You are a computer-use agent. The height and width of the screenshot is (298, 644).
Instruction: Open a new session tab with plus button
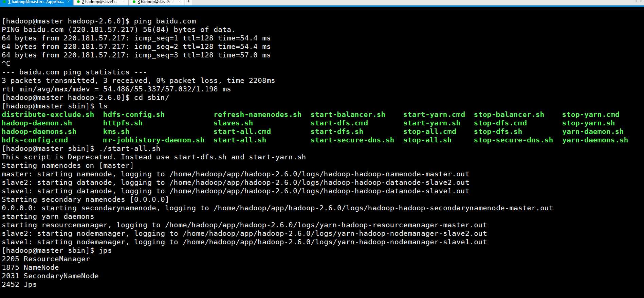(x=188, y=2)
